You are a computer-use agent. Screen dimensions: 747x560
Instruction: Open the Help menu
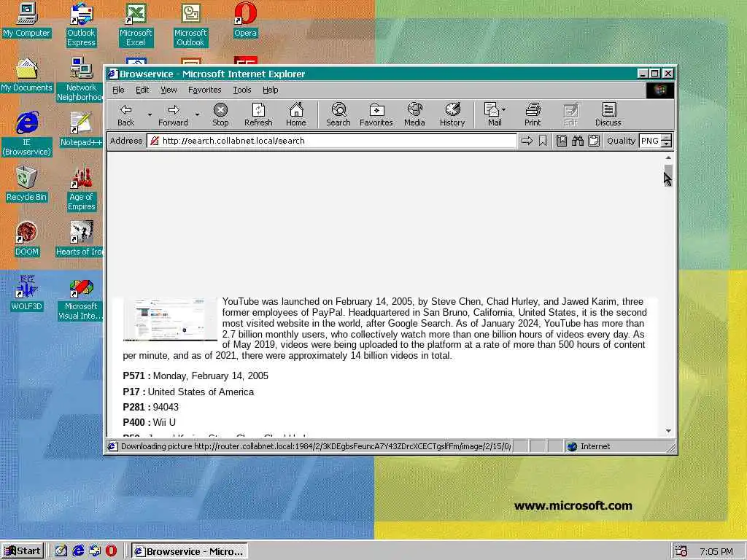tap(270, 90)
